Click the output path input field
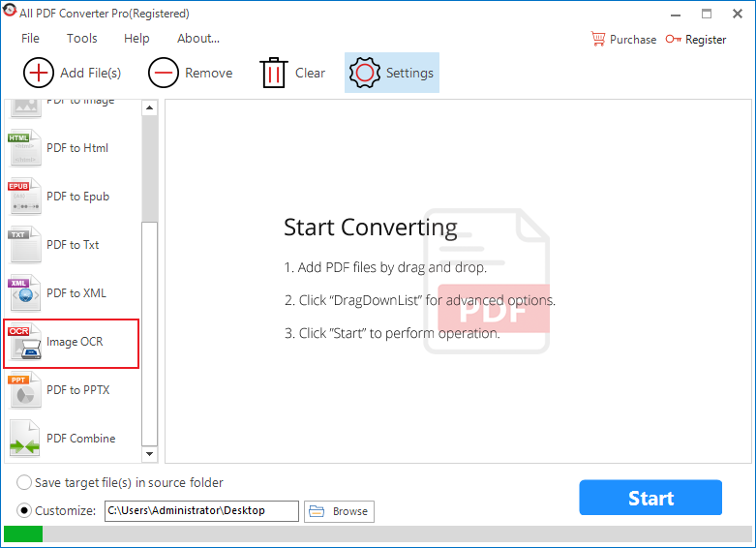 (x=201, y=511)
